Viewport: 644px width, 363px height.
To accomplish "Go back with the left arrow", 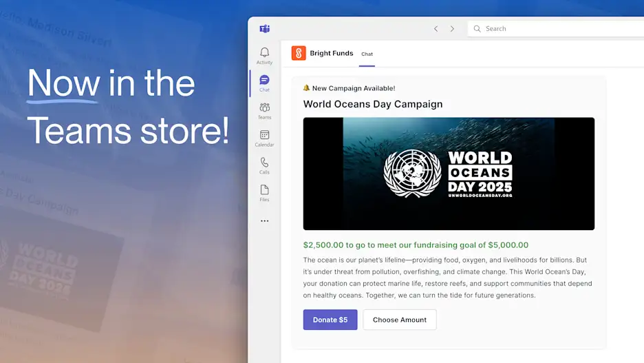I will tap(436, 29).
